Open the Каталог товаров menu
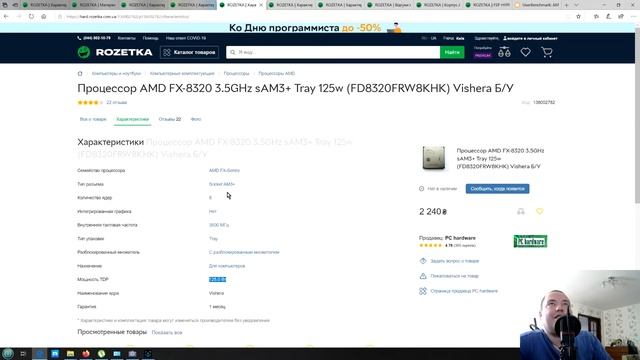This screenshot has height=360, width=640. (189, 52)
